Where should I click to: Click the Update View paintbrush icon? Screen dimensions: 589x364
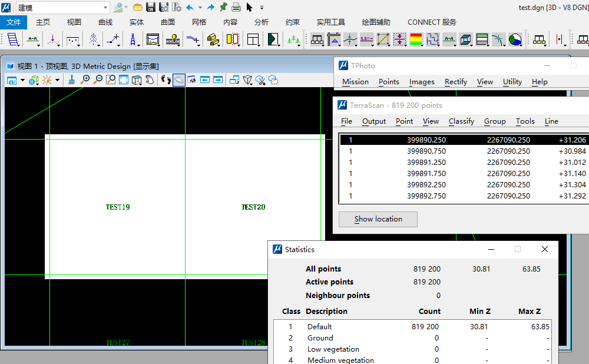point(72,80)
